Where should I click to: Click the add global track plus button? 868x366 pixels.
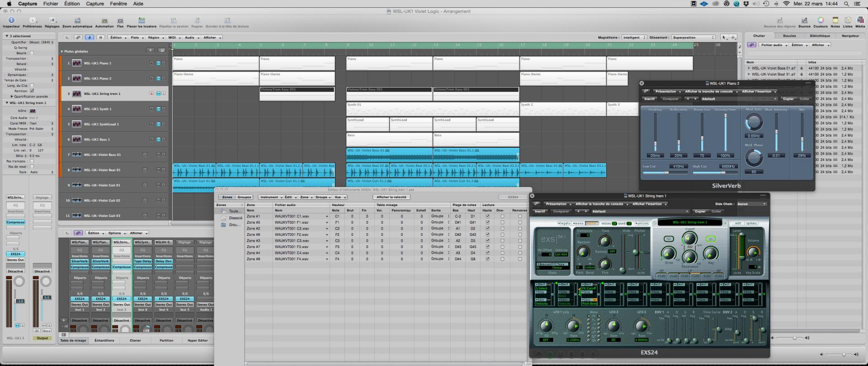pos(151,50)
